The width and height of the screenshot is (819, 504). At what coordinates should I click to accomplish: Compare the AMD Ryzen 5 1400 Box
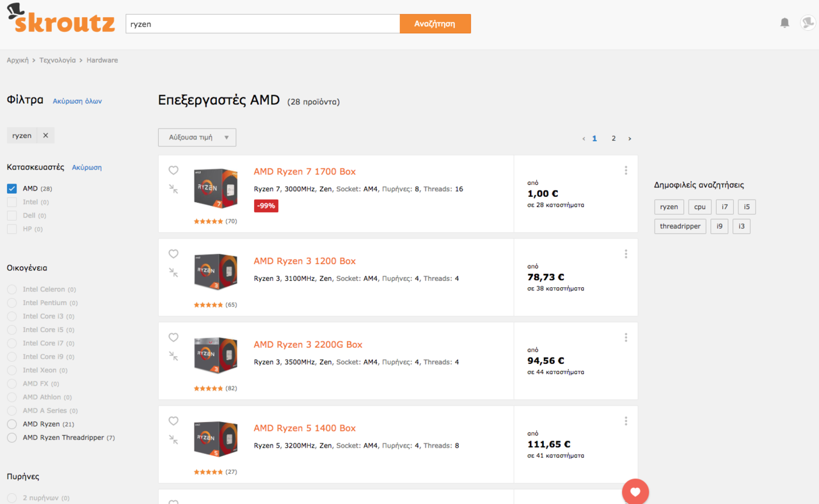coord(173,439)
